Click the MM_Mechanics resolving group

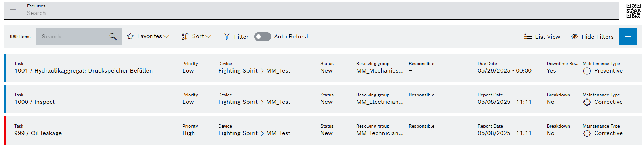[380, 71]
